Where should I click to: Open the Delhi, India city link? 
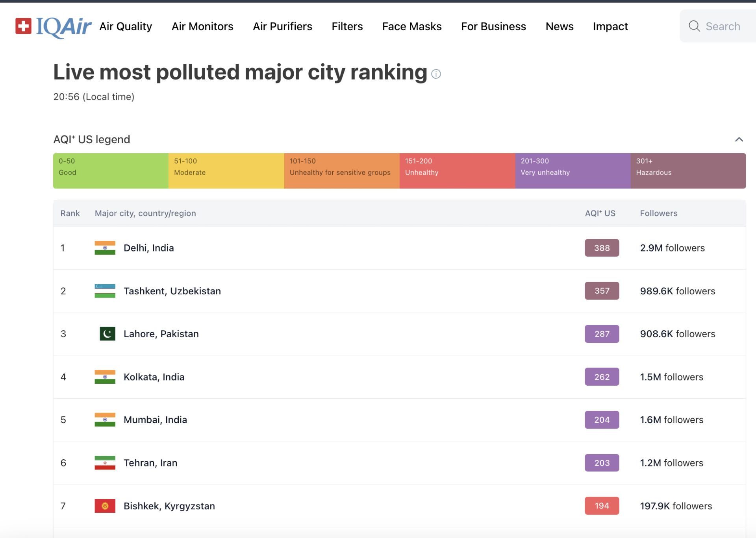click(x=148, y=248)
